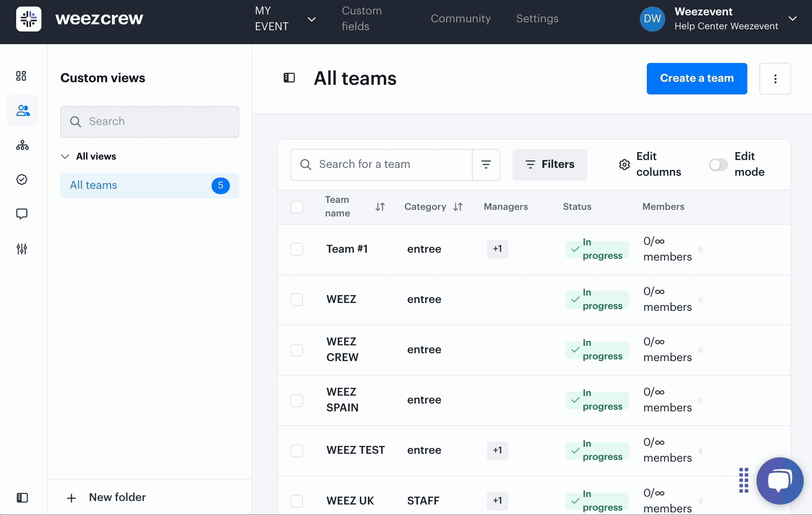
Task: Click the +1 managers badge for Team #1
Action: pyautogui.click(x=497, y=249)
